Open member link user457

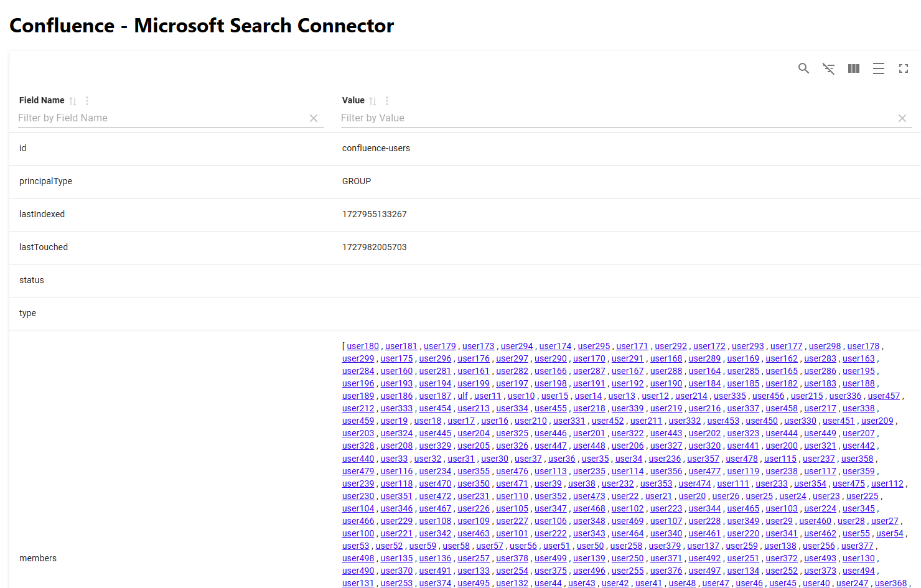[x=884, y=396]
